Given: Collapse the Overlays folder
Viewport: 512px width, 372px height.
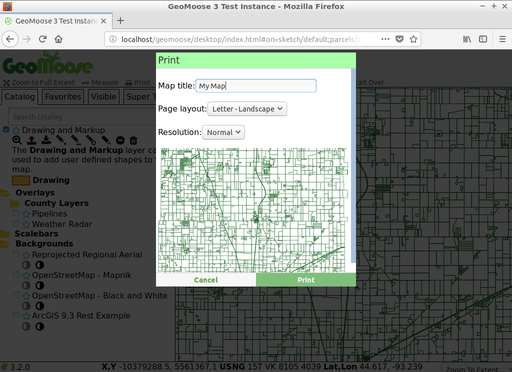Looking at the screenshot, I should coord(5,193).
